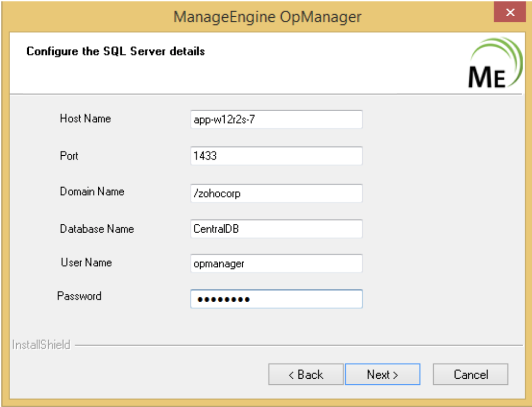Focus the Host Name input field
The height and width of the screenshot is (407, 532).
coord(276,119)
